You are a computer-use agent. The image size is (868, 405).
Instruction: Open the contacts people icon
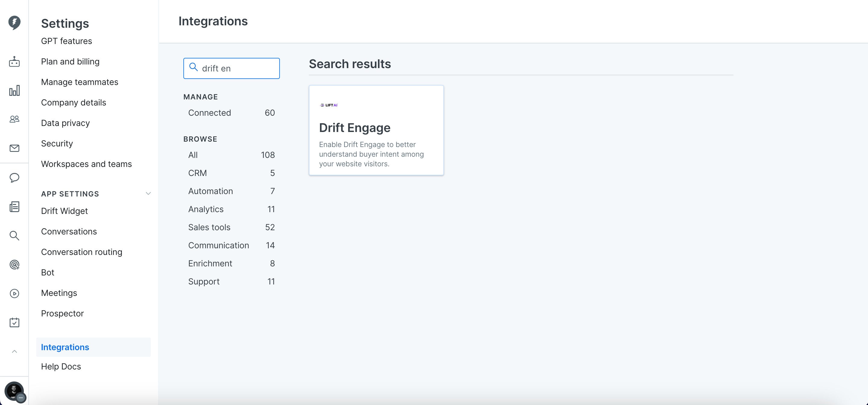pyautogui.click(x=14, y=119)
